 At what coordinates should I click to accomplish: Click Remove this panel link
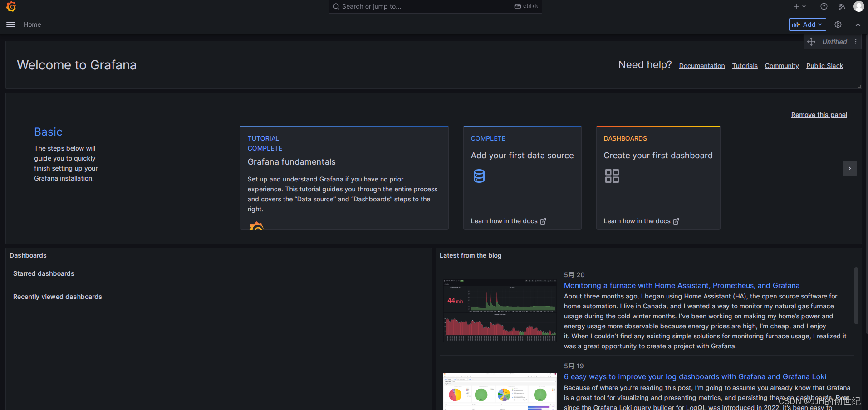click(819, 115)
